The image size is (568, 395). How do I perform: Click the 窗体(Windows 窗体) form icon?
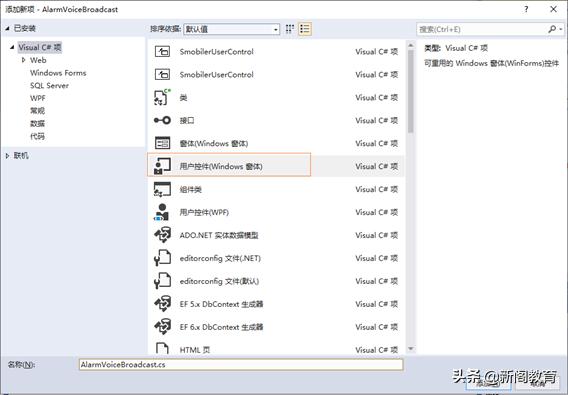(x=162, y=143)
